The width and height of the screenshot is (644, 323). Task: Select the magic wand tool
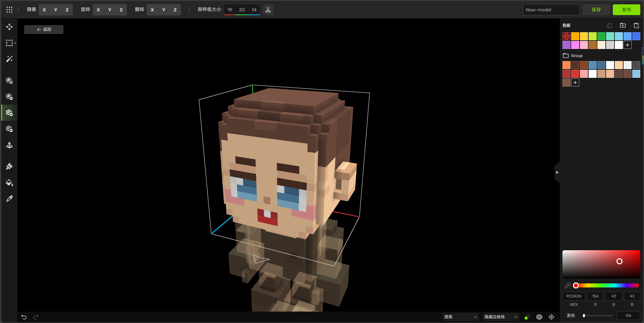click(x=9, y=59)
